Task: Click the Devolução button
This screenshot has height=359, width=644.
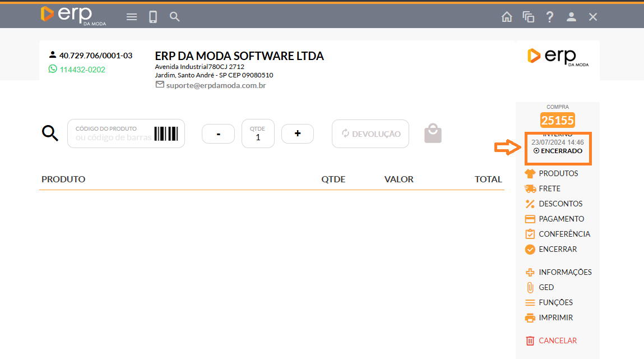Action: [x=370, y=134]
